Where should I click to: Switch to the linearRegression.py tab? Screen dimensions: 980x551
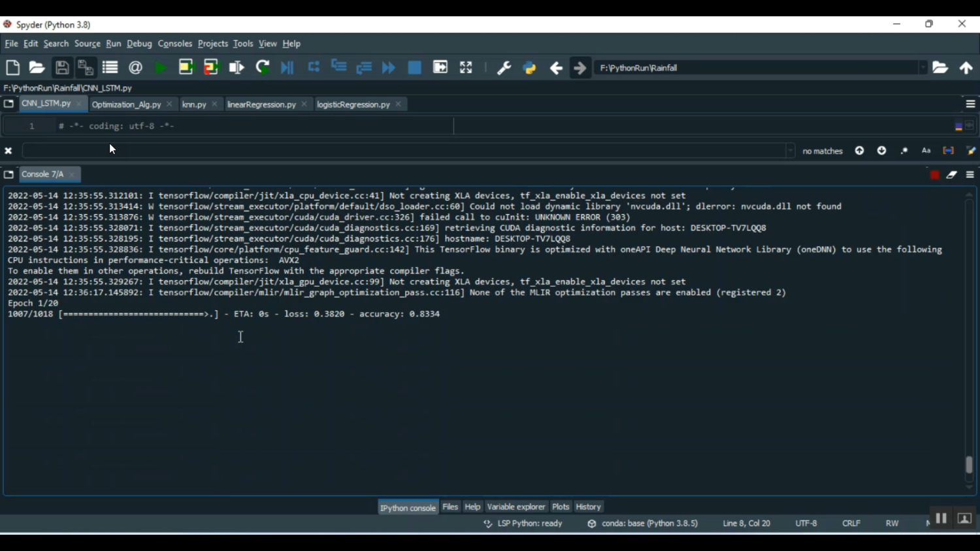pos(261,104)
